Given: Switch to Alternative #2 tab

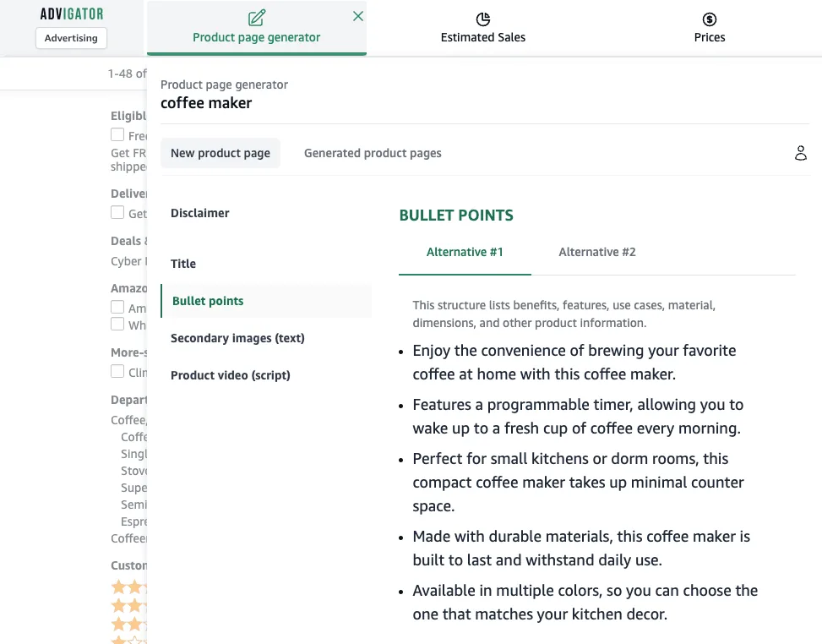Looking at the screenshot, I should 597,252.
